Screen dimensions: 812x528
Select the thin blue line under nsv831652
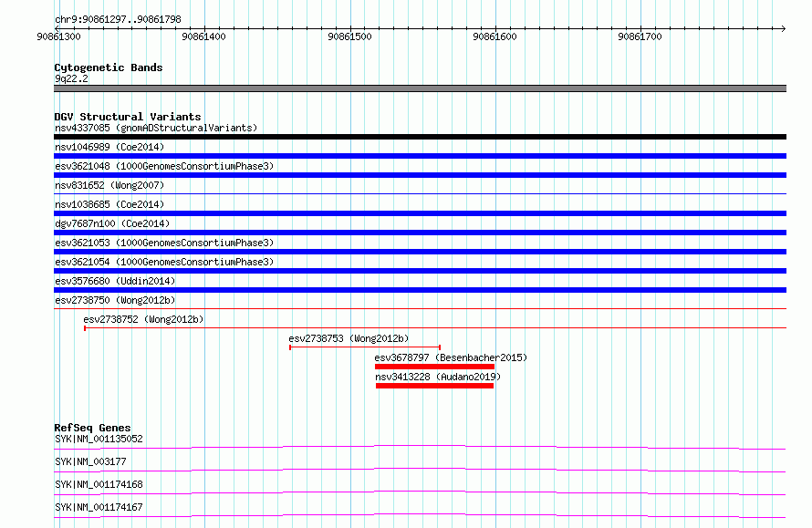(x=420, y=193)
